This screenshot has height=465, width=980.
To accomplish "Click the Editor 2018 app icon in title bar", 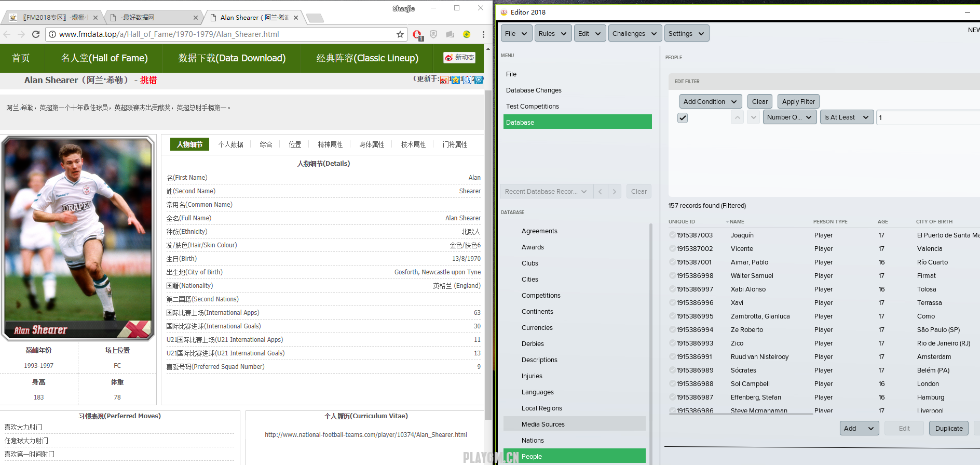I will pos(503,12).
